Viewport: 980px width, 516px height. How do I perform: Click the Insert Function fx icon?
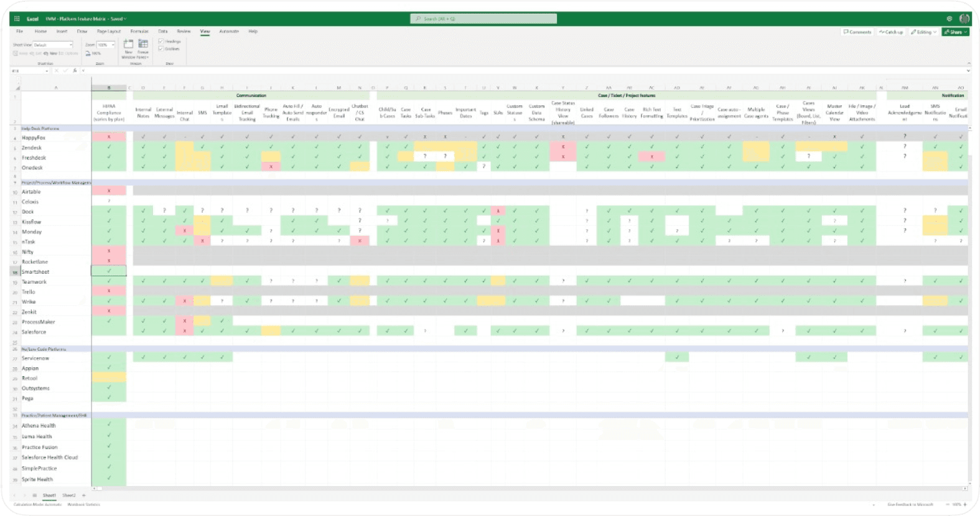75,70
